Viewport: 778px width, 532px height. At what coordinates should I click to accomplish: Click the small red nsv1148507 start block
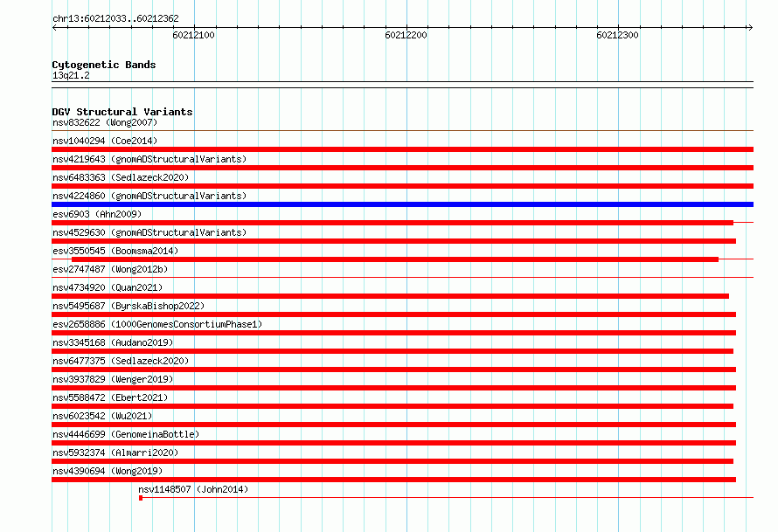click(x=141, y=498)
